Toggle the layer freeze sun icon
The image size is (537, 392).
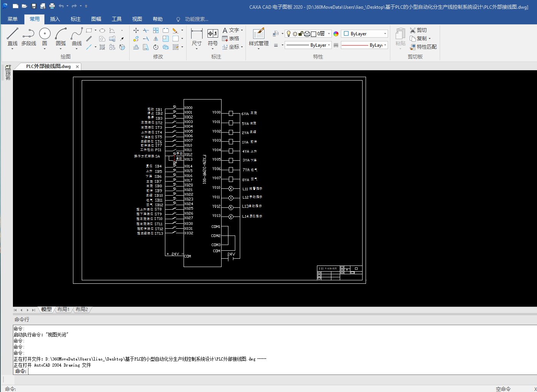pos(295,34)
